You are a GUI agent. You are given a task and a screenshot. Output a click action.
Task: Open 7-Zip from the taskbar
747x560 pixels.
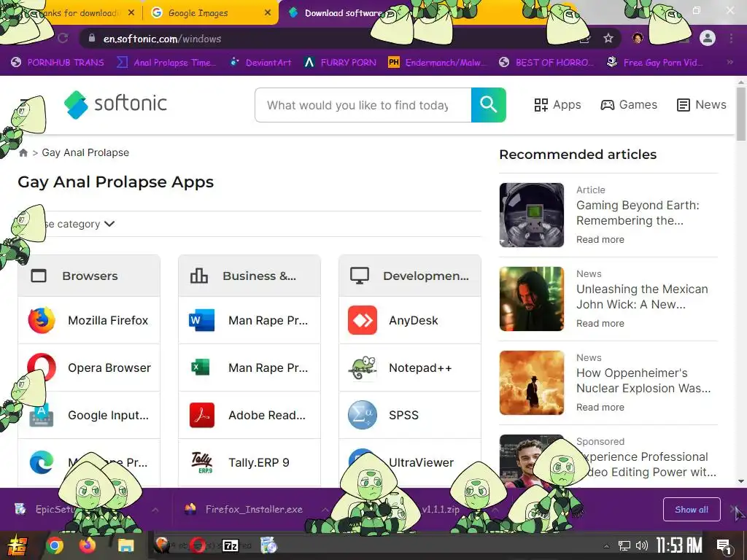(231, 545)
